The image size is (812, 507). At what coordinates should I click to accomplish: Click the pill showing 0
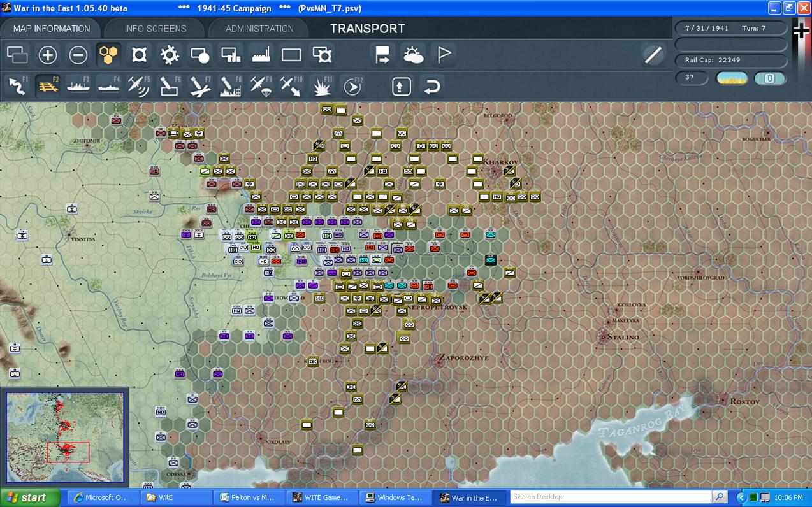(769, 78)
